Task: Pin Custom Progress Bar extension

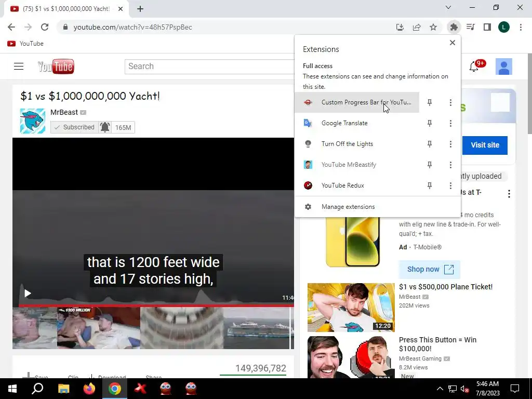Action: [x=430, y=102]
